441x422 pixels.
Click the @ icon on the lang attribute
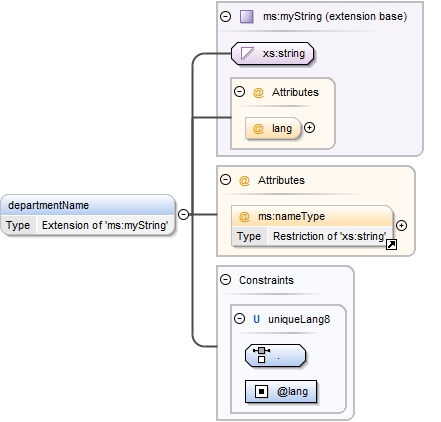coord(258,128)
